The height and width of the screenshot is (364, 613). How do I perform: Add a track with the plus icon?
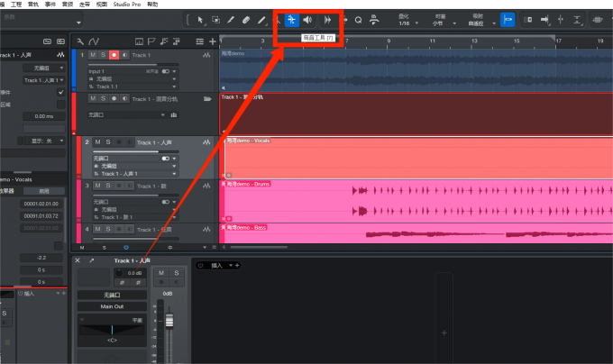point(212,41)
